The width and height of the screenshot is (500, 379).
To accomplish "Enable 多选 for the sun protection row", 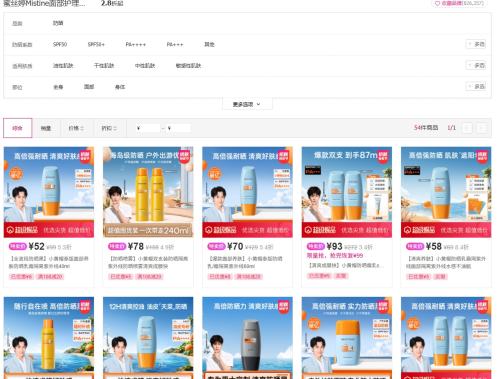I will 476,44.
